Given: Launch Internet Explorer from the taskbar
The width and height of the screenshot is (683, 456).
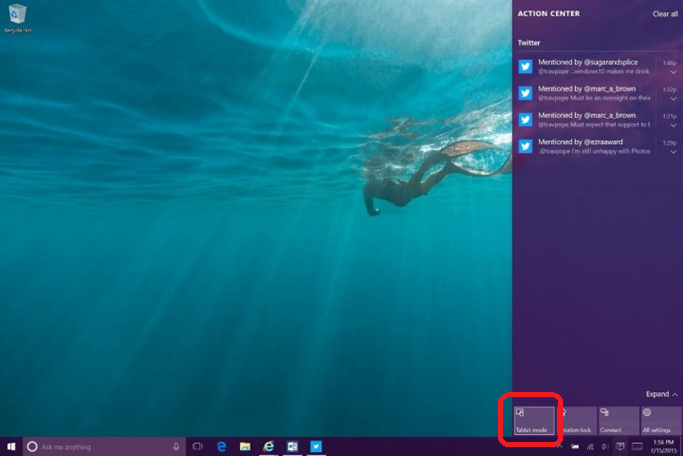Looking at the screenshot, I should [269, 446].
